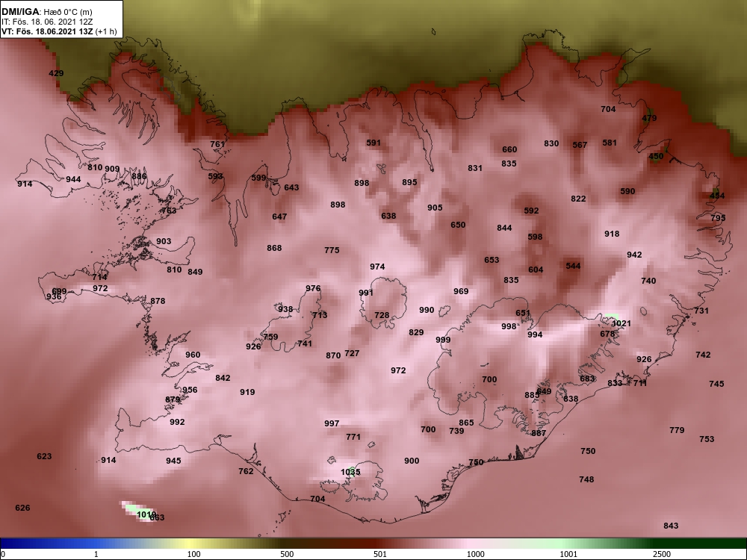Click the legend label '501'
The width and height of the screenshot is (747, 560).
[x=379, y=554]
